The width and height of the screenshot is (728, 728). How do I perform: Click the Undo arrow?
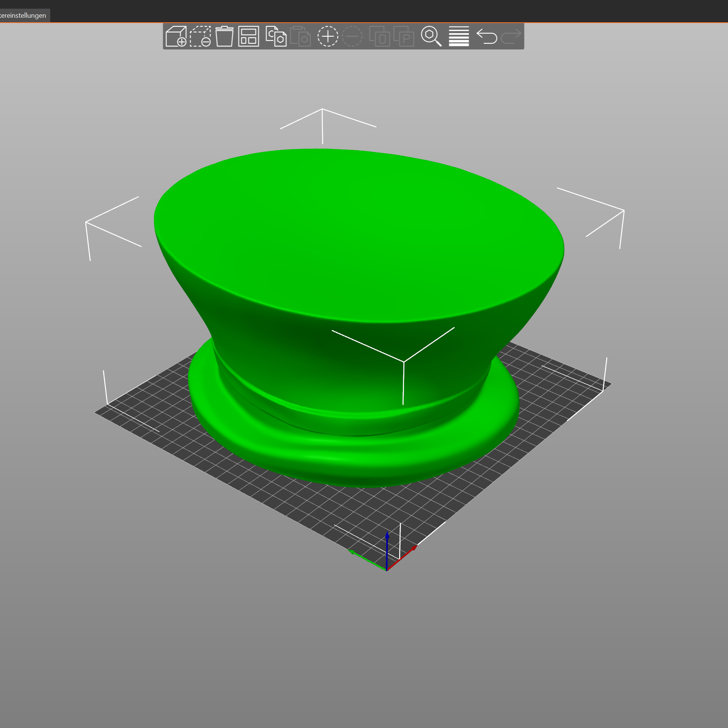click(x=486, y=36)
